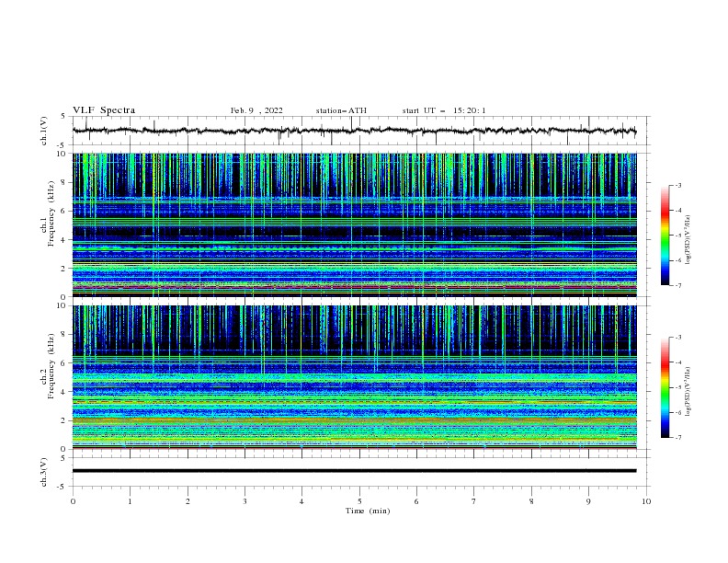Viewport: 728px width, 563px height.
Task: Click inside the ch.2 spectrogram plot
Action: 354,377
